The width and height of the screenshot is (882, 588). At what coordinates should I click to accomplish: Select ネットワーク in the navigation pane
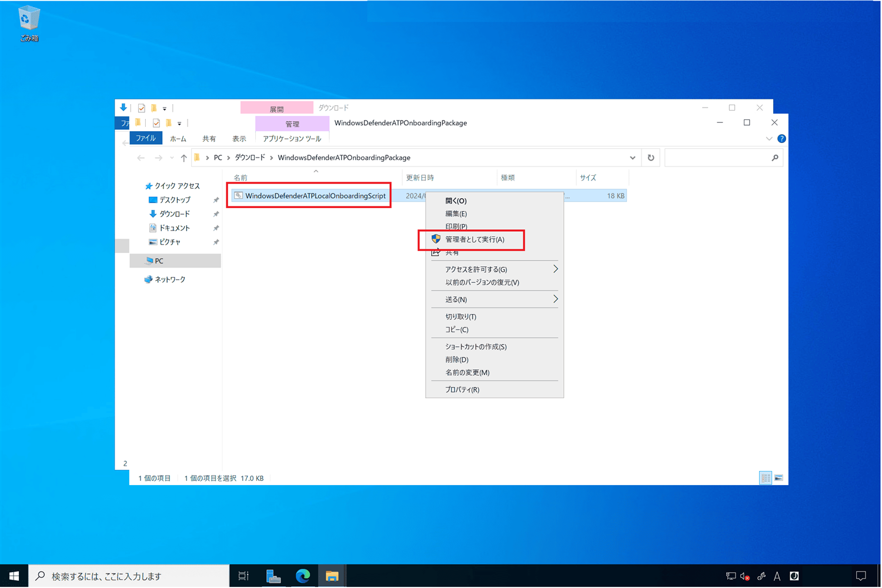pyautogui.click(x=170, y=280)
